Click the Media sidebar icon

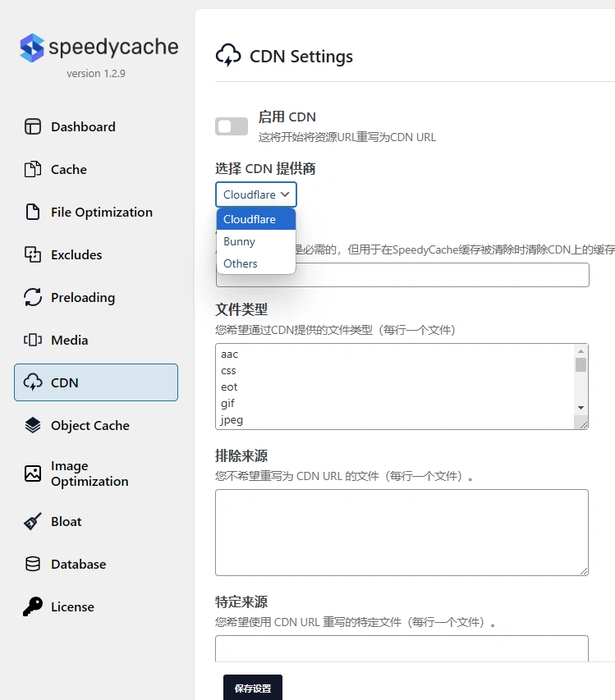pos(33,341)
